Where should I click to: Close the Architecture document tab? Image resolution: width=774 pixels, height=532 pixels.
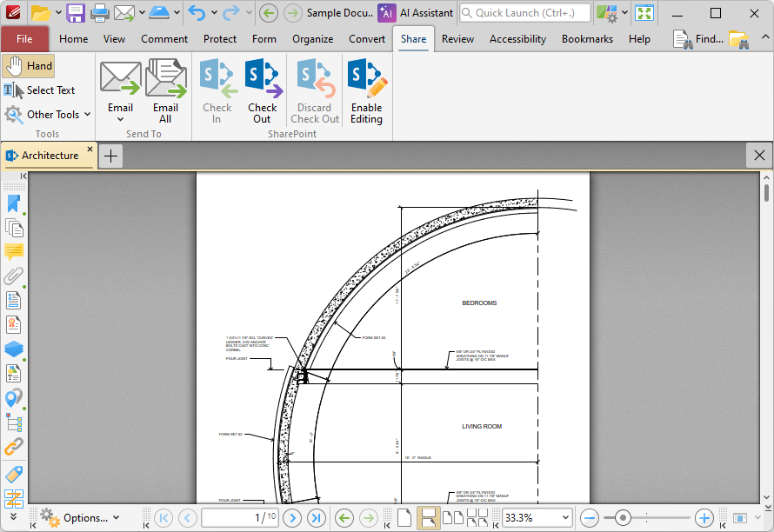[x=90, y=149]
